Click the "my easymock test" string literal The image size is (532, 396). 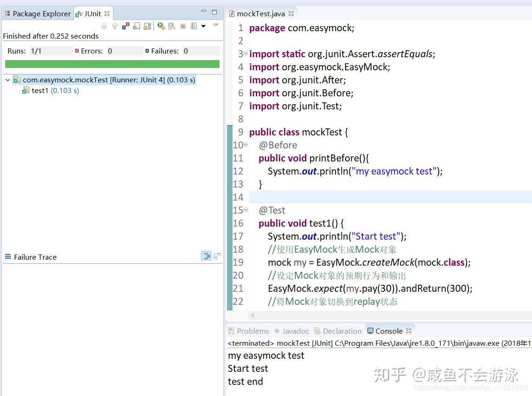click(x=394, y=171)
